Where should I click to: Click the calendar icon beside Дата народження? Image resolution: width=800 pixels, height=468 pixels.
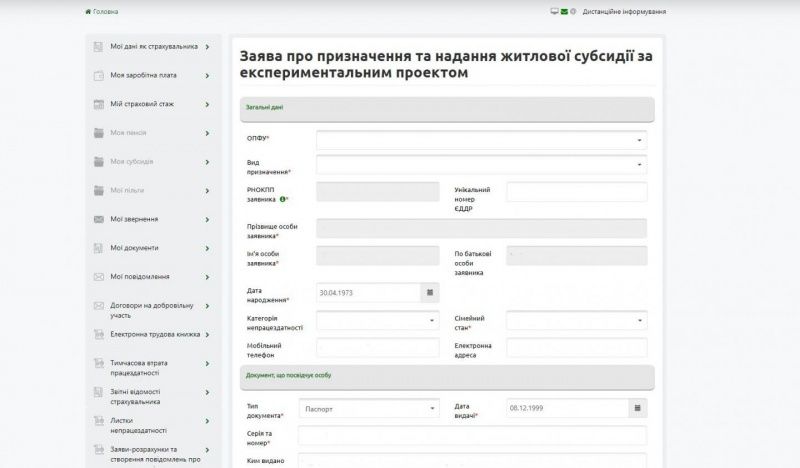[x=429, y=293]
